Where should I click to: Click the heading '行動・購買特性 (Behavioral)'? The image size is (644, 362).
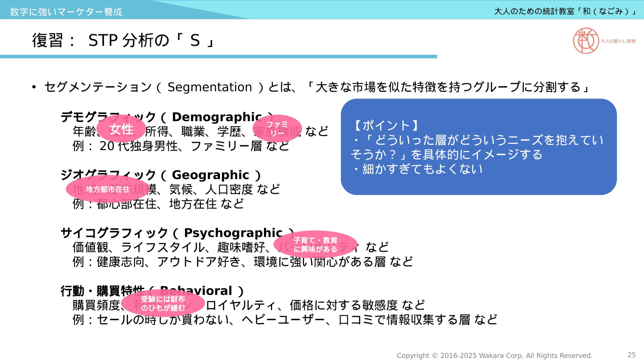[x=152, y=291]
